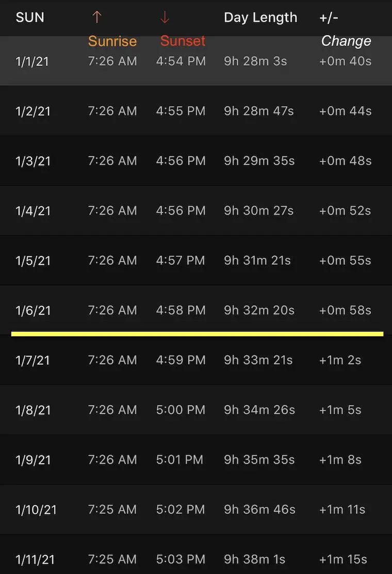Click the orange sunrise up-arrow icon
The image size is (392, 574).
[96, 17]
